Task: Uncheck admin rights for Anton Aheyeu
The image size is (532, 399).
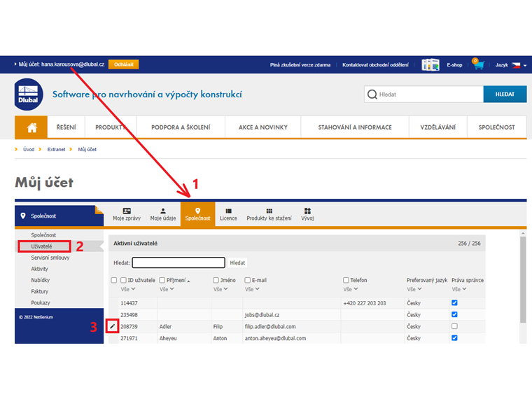Action: click(454, 338)
